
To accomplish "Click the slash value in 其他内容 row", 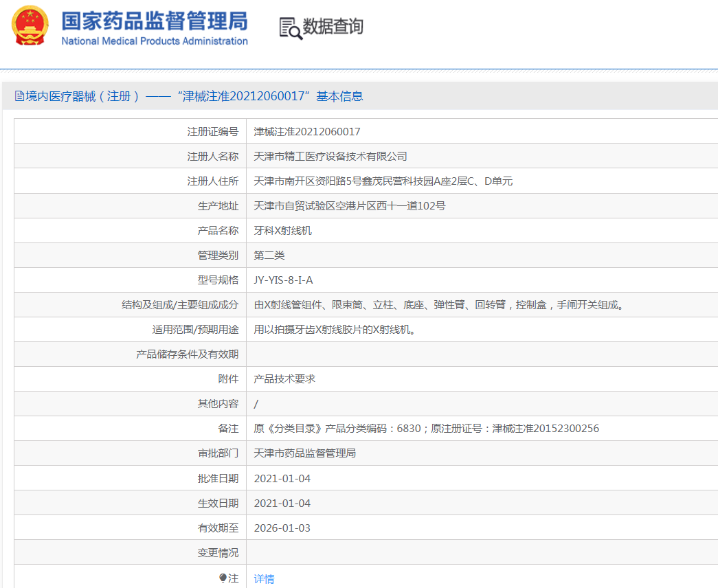I will (x=256, y=404).
